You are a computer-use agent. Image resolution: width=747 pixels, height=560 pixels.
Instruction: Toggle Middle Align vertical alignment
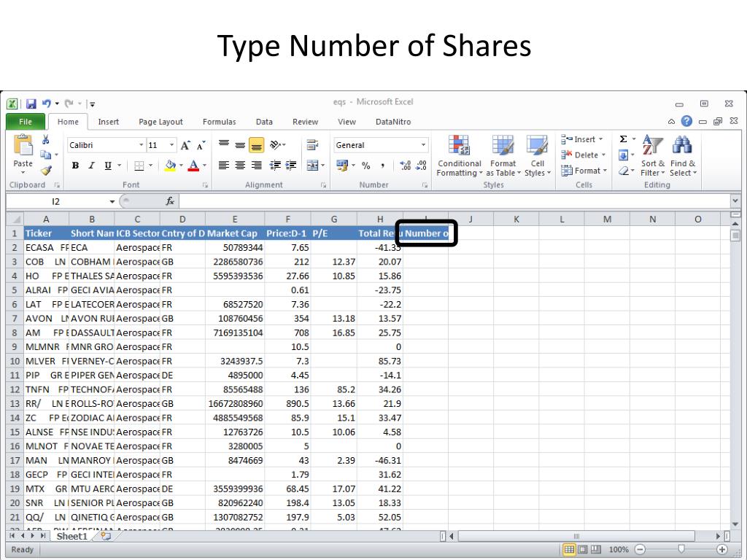click(240, 145)
